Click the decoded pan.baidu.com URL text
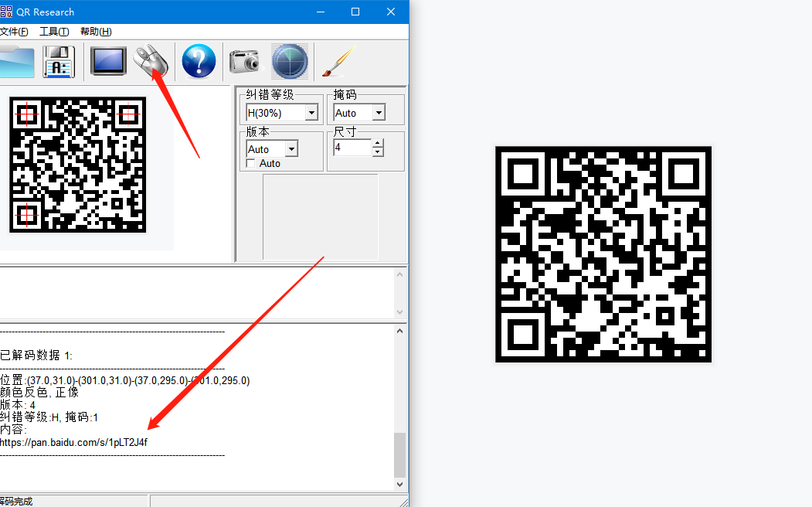Viewport: 812px width, 507px height. click(73, 442)
